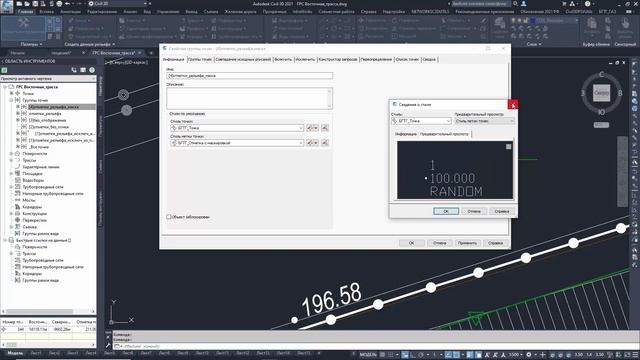
Task: Click edit-style icon for Стиль метки точки
Action: click(312, 143)
